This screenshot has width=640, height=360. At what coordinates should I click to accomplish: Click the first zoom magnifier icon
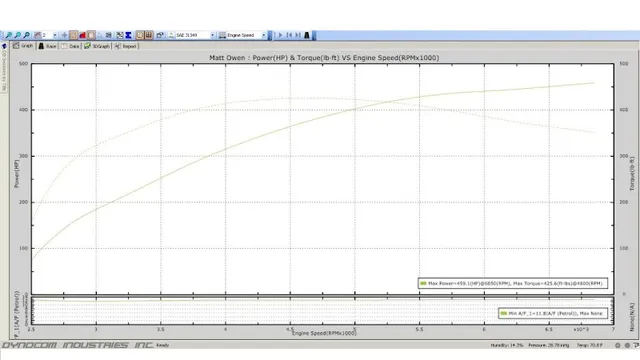click(9, 36)
